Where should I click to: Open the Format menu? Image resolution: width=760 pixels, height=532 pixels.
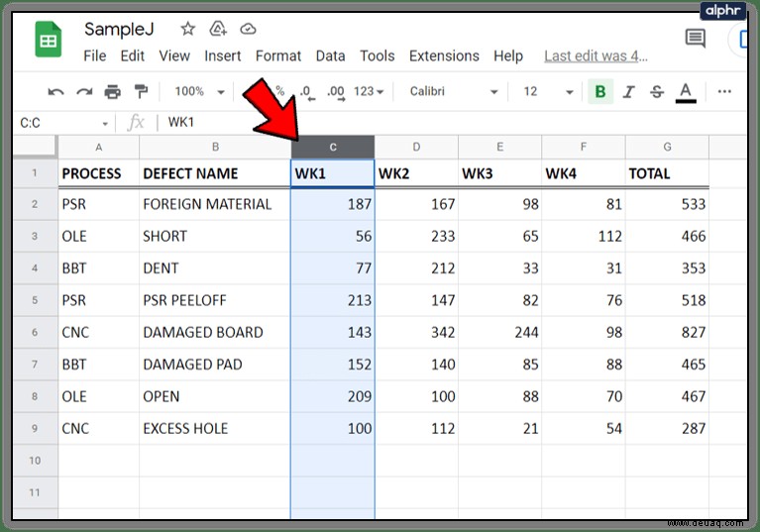pyautogui.click(x=278, y=56)
